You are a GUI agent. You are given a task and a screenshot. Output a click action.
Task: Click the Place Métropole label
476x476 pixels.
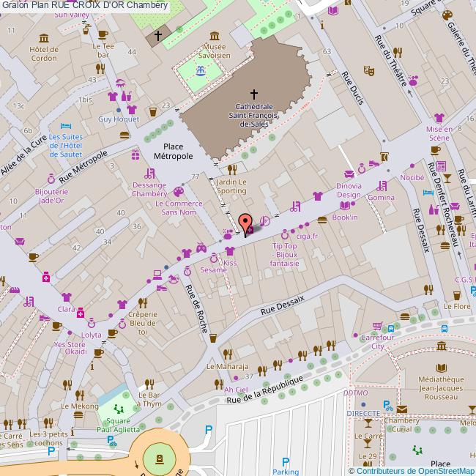tap(168, 151)
